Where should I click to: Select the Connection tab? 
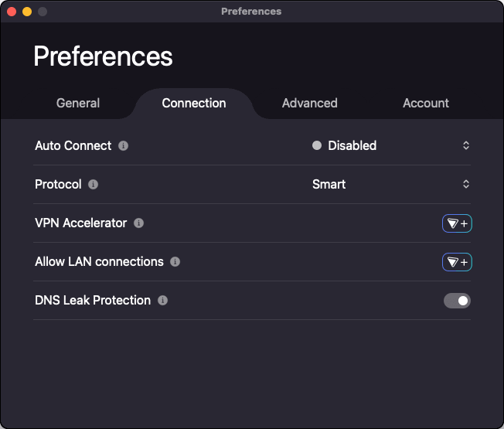194,103
